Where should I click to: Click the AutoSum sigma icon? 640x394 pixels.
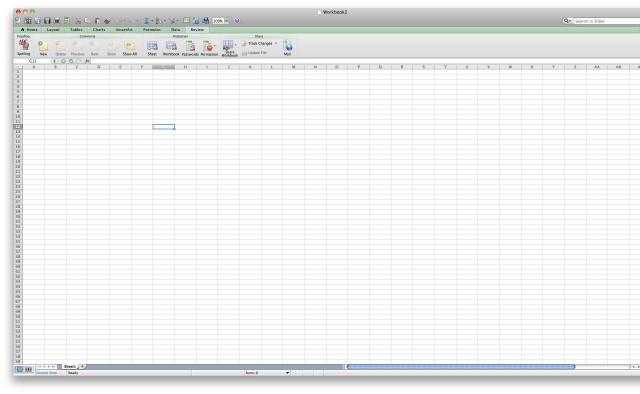coord(146,21)
